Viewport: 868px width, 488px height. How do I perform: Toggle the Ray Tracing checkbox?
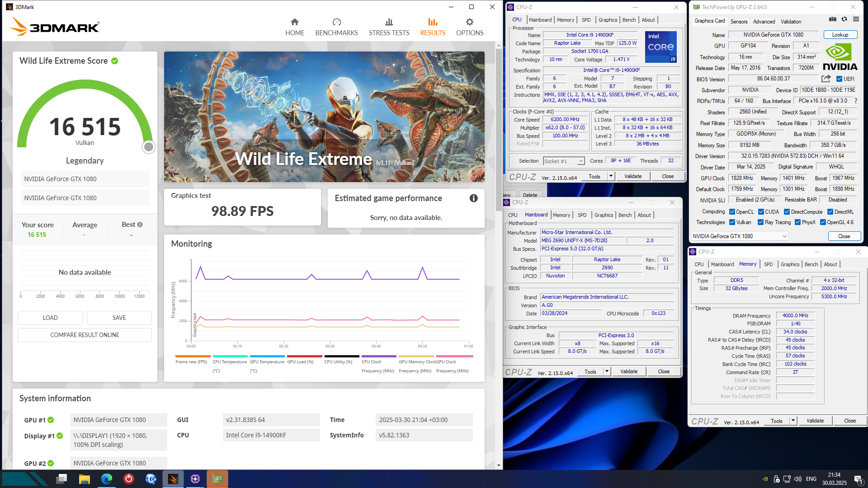[760, 222]
